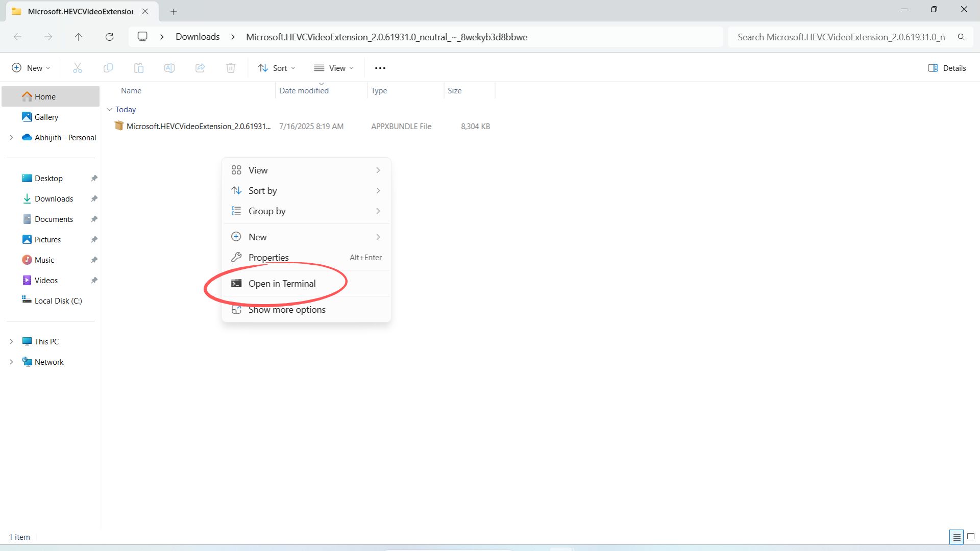Switch to details list view icon in status bar
Screen dimensions: 980x551
[x=957, y=537]
